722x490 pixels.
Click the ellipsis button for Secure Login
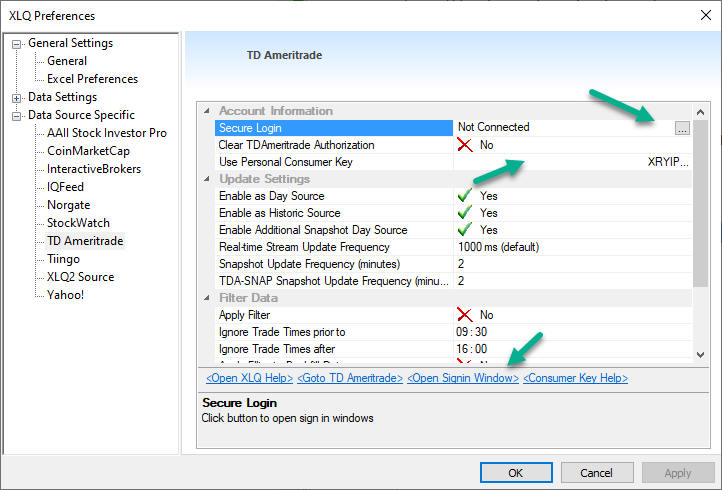[682, 128]
